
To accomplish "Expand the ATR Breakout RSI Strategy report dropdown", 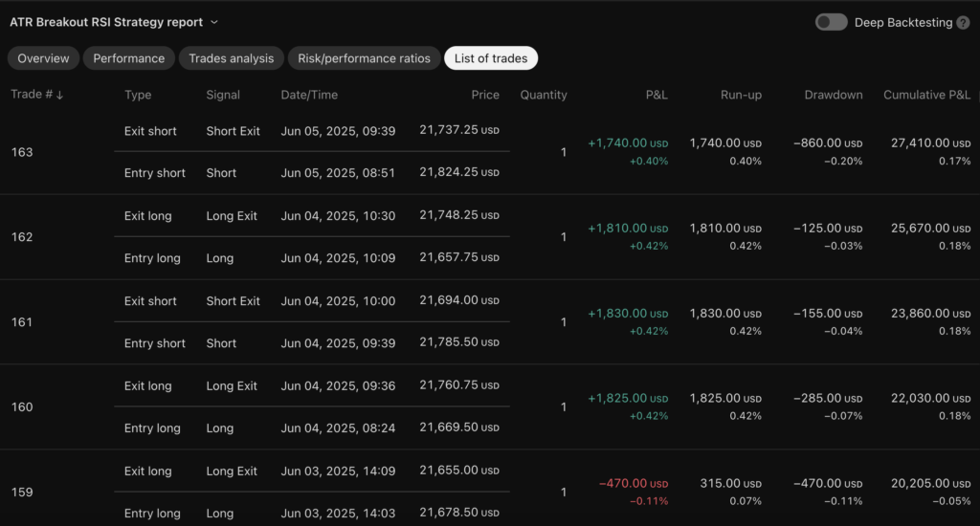I will pyautogui.click(x=213, y=22).
